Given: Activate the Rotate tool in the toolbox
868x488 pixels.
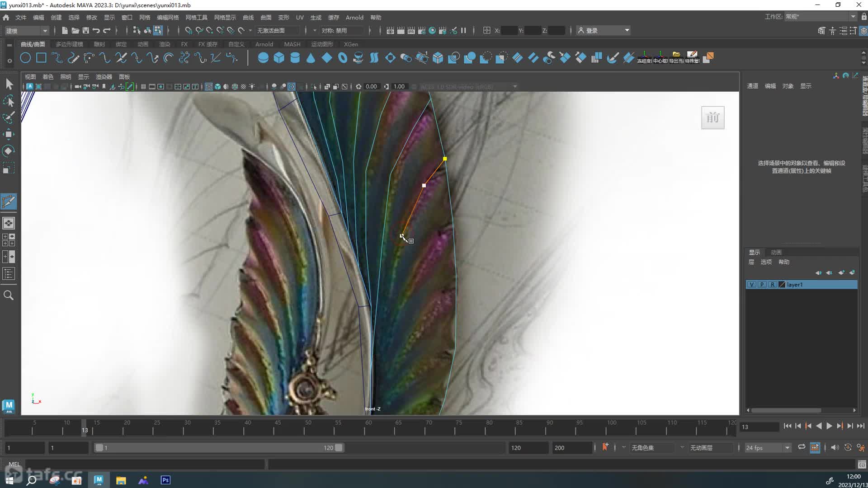Looking at the screenshot, I should [x=9, y=151].
